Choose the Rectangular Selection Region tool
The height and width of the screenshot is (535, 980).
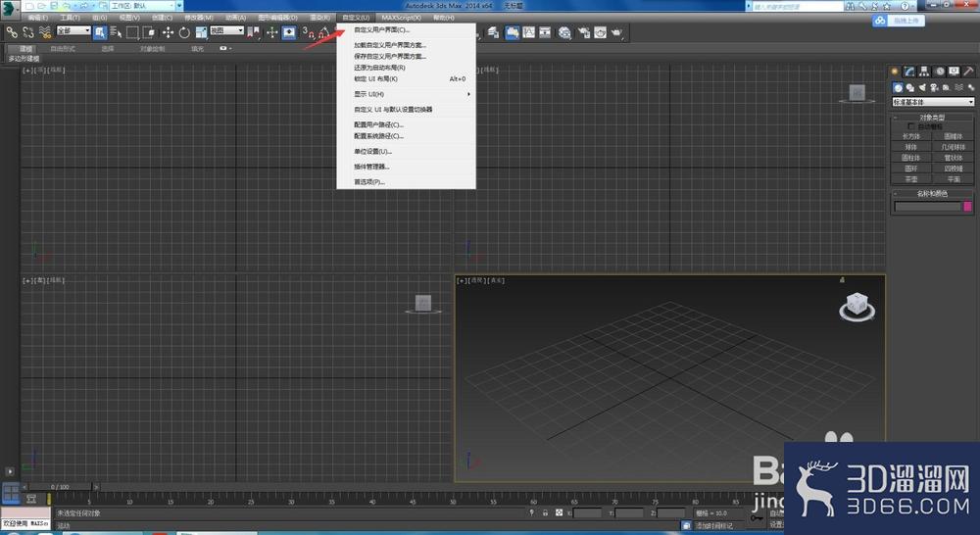pos(132,32)
